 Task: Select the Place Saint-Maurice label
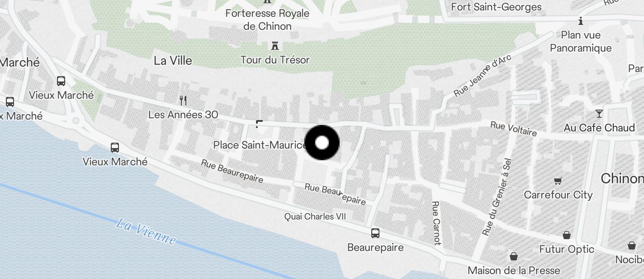point(260,145)
